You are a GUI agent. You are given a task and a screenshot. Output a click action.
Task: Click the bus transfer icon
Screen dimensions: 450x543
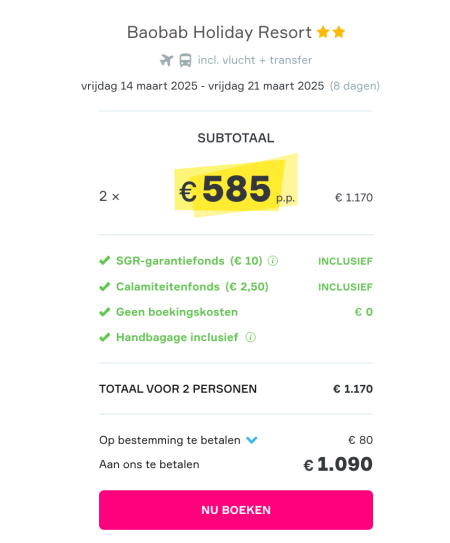tap(185, 60)
